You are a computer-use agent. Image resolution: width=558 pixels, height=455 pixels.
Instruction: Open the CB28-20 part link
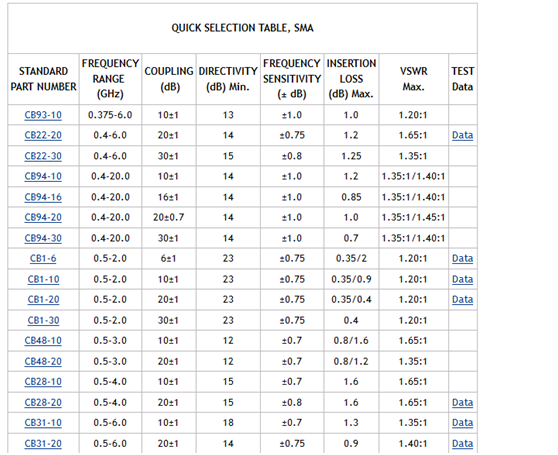point(43,402)
